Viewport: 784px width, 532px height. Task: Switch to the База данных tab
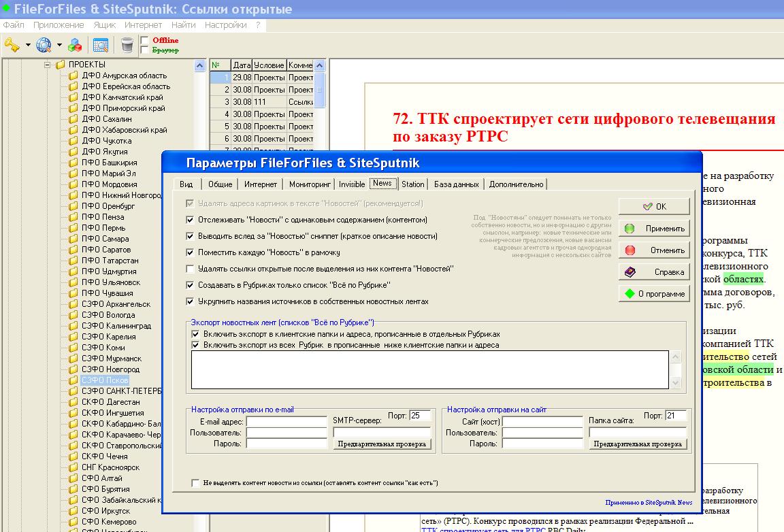(457, 184)
